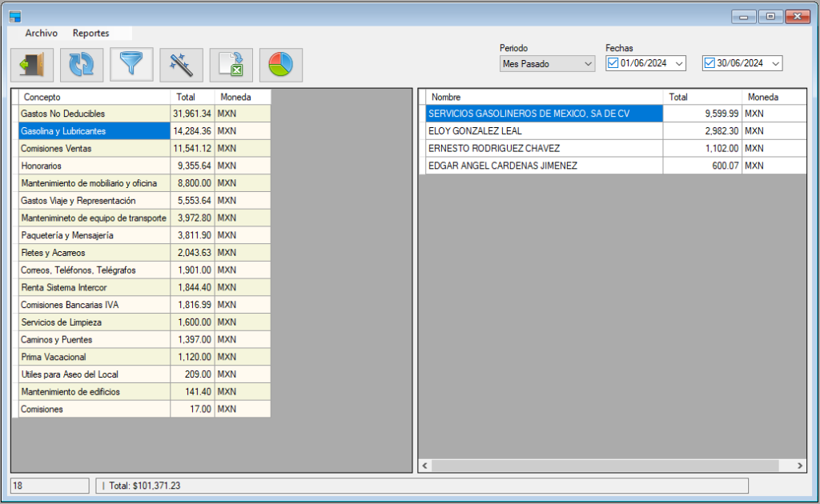Click the exit door icon
Viewport: 820px width, 504px height.
tap(32, 65)
